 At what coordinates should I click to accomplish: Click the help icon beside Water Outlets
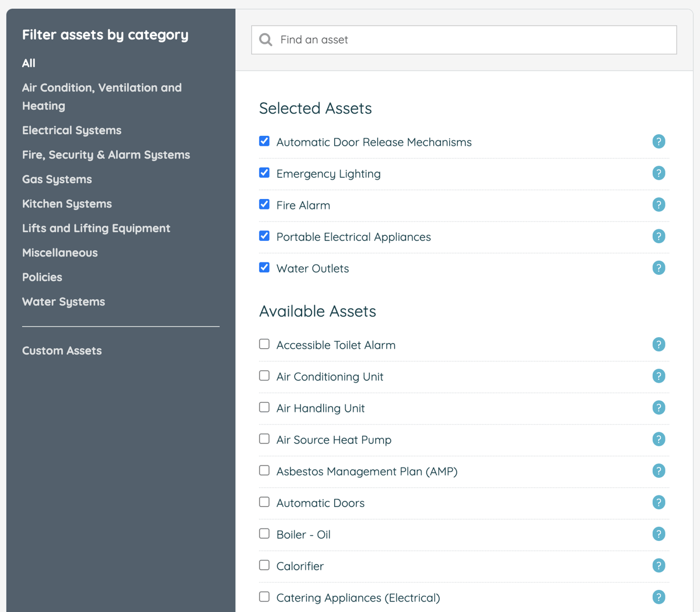(659, 267)
